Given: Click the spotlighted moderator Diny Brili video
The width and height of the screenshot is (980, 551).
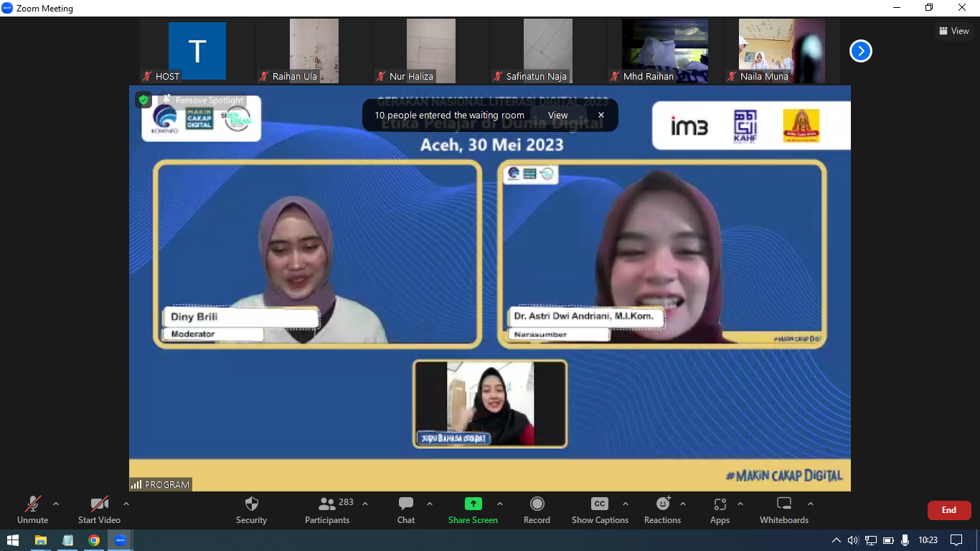Looking at the screenshot, I should [x=317, y=254].
